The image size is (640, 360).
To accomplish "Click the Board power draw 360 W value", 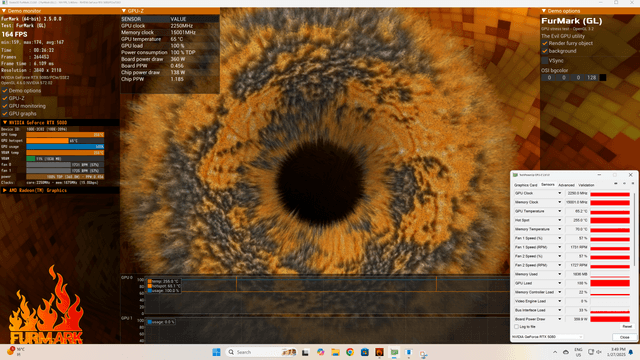I will coord(178,59).
